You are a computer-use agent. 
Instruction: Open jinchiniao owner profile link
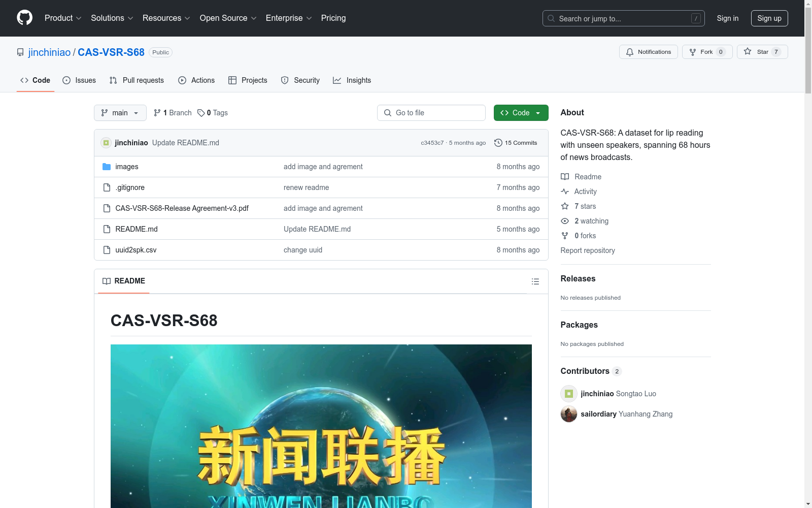pos(50,52)
